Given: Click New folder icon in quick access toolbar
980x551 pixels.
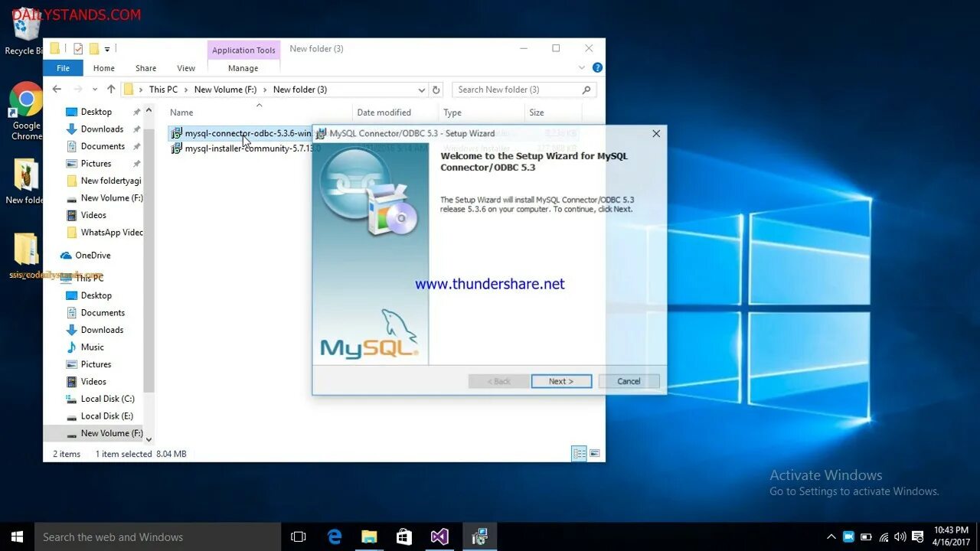Looking at the screenshot, I should pos(93,49).
